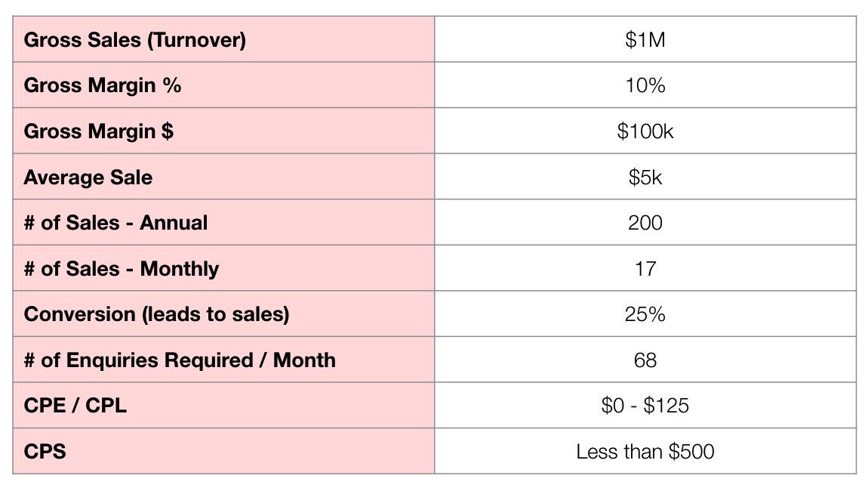Image resolution: width=868 pixels, height=488 pixels.
Task: Select the 10% margin value
Action: [645, 85]
